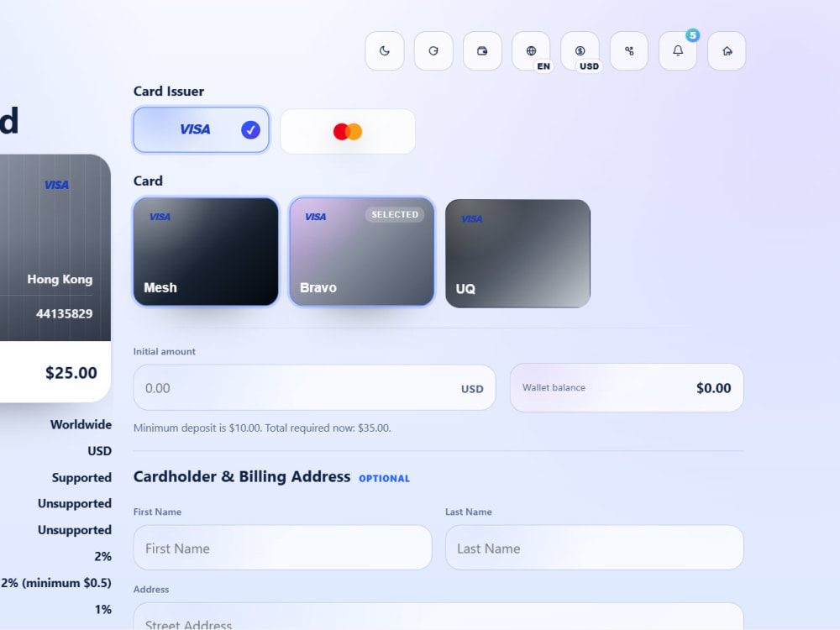Select Mastercard as card issuer
This screenshot has width=840, height=630.
pyautogui.click(x=348, y=131)
